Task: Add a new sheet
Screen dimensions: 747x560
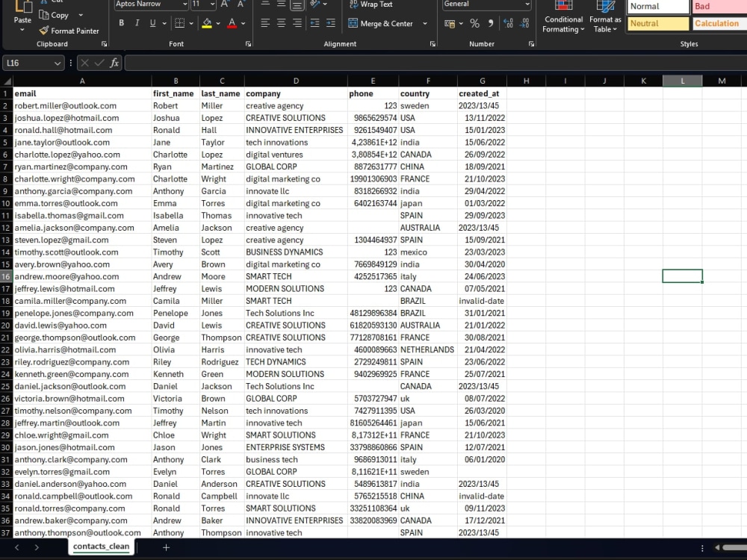Action: click(166, 547)
